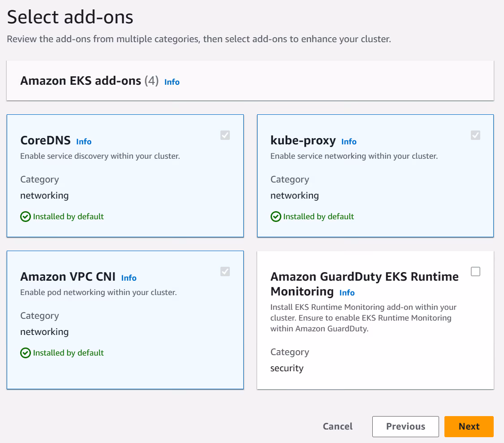The width and height of the screenshot is (504, 443).
Task: Click the green check icon under CoreDNS
Action: (x=26, y=217)
